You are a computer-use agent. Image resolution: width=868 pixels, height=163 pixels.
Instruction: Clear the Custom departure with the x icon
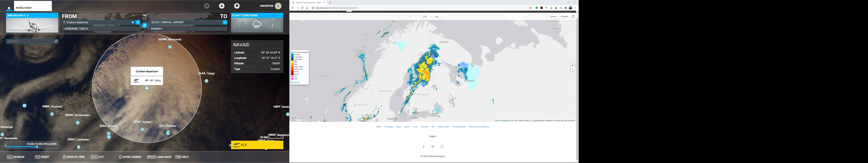(x=133, y=22)
